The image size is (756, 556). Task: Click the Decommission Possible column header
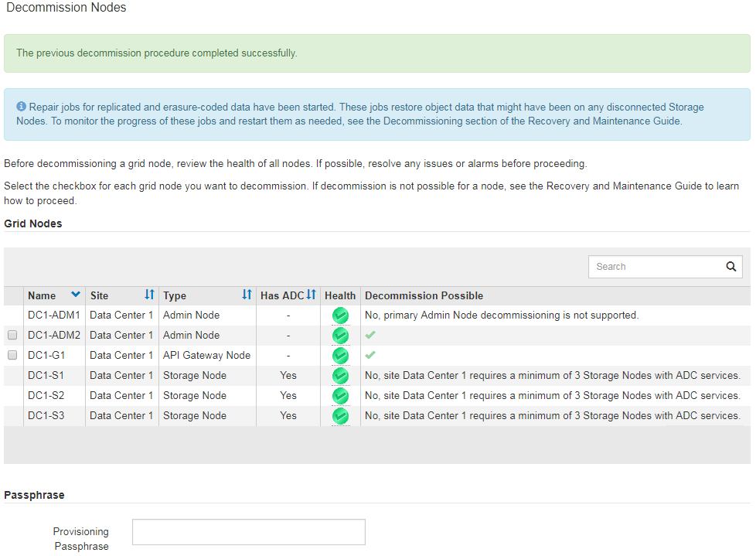[x=424, y=295]
